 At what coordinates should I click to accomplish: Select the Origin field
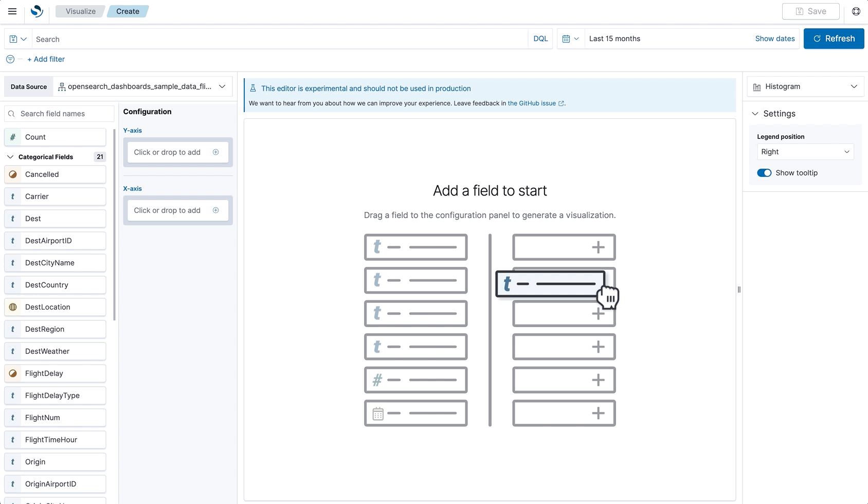pyautogui.click(x=55, y=462)
